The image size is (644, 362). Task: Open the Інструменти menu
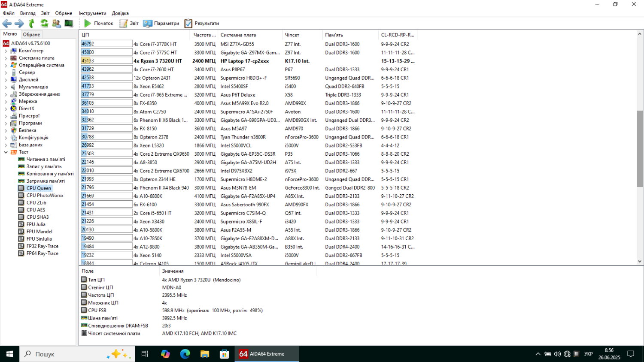pyautogui.click(x=92, y=13)
